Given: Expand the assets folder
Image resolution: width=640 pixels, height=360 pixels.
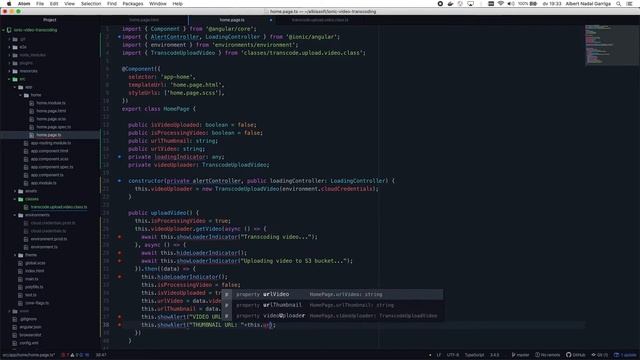Looking at the screenshot, I should pos(16,191).
